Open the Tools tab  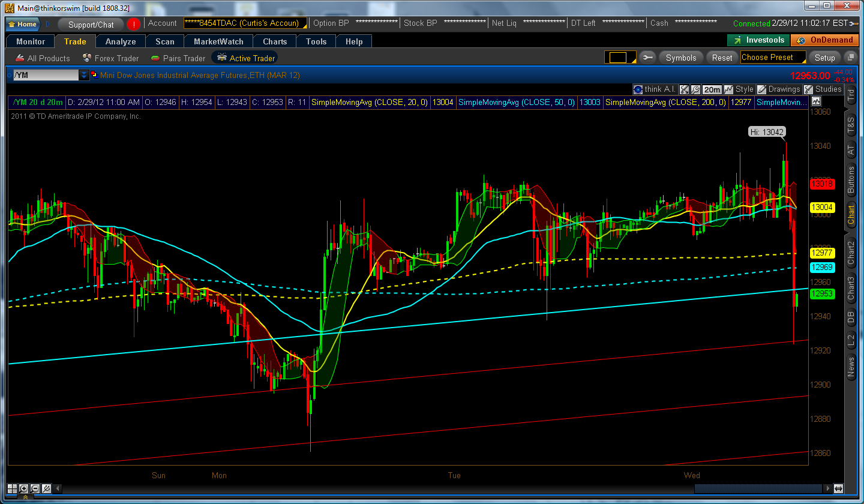click(x=316, y=41)
